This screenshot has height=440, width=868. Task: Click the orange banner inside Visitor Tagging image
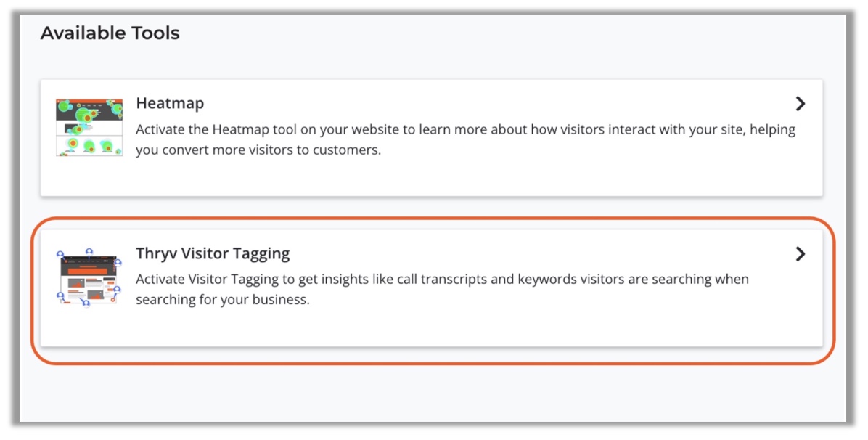coord(89,270)
